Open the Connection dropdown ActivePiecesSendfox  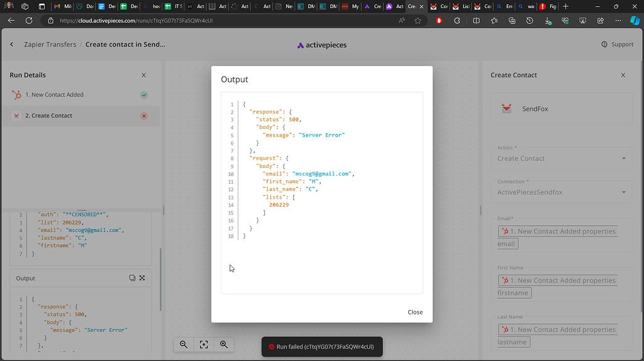tap(562, 192)
